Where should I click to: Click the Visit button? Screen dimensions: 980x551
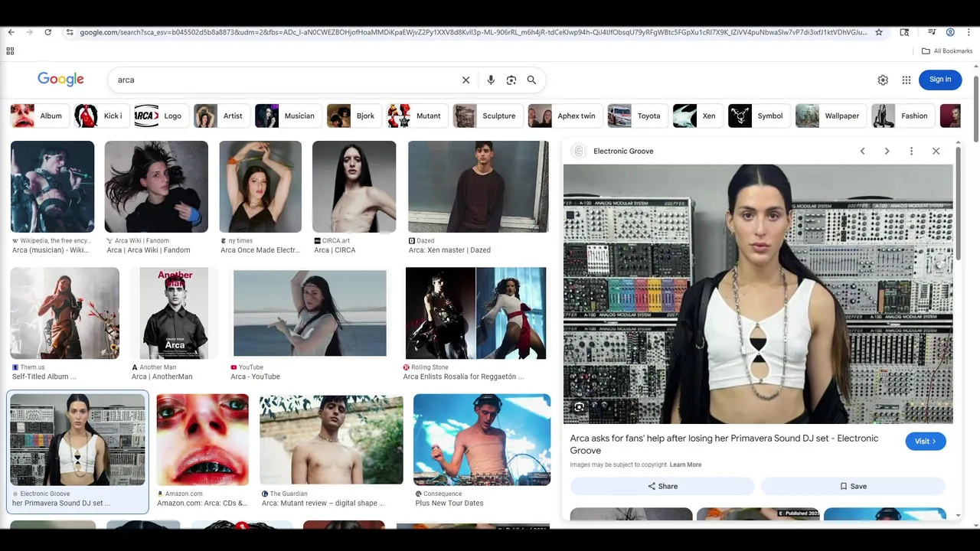(926, 442)
